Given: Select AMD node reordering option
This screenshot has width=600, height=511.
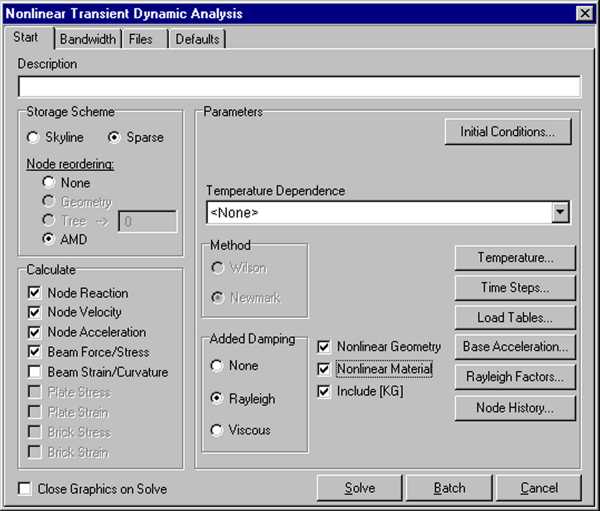Looking at the screenshot, I should [x=48, y=240].
